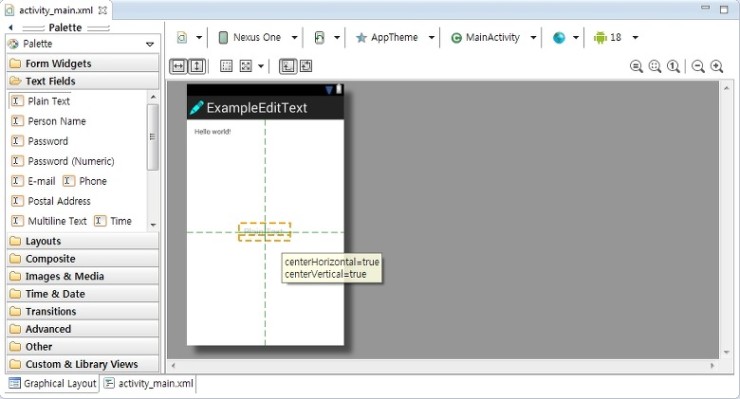This screenshot has width=740, height=399.
Task: Switch to the Graphical Layout tab
Action: (x=52, y=383)
